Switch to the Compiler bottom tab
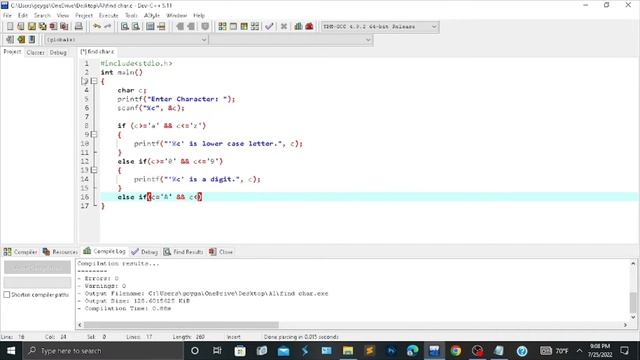 pos(20,252)
